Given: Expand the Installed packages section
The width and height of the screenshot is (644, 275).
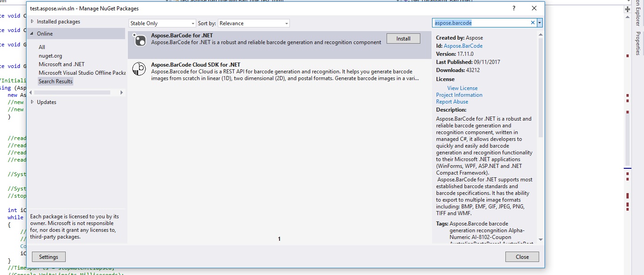Looking at the screenshot, I should click(x=32, y=21).
